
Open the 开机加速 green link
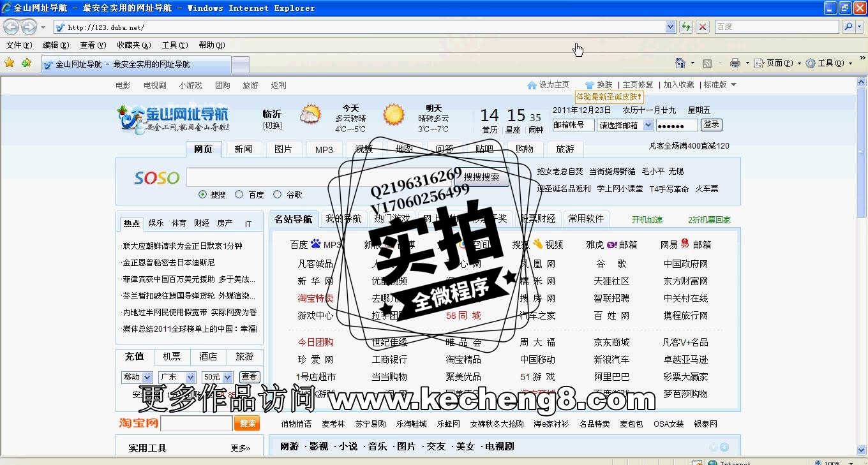coord(647,219)
